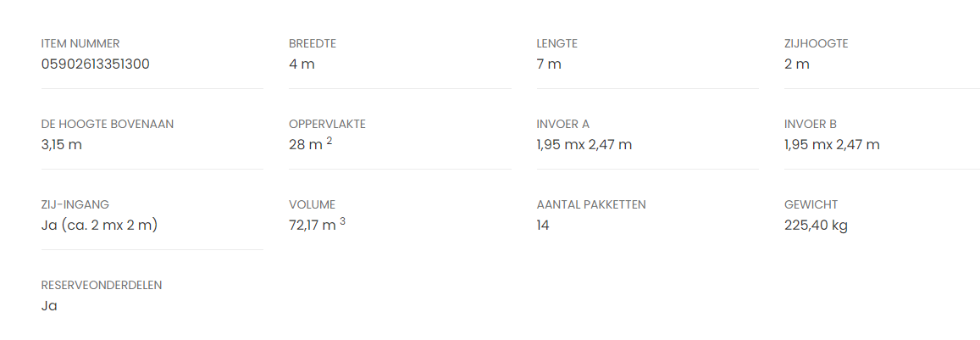This screenshot has height=340, width=980.
Task: Click the BREEDTE value 4 m
Action: coord(302,64)
